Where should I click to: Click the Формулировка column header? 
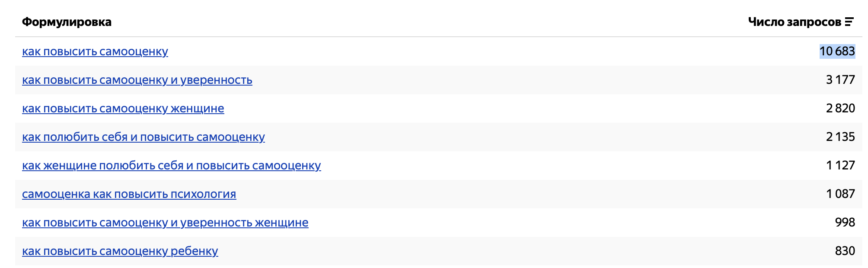click(x=67, y=22)
